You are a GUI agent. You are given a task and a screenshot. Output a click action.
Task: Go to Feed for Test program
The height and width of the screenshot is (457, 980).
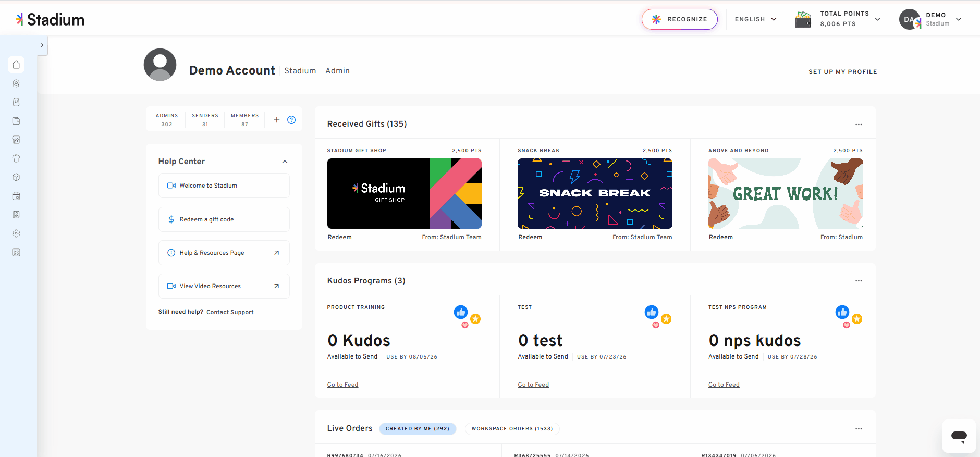tap(533, 385)
